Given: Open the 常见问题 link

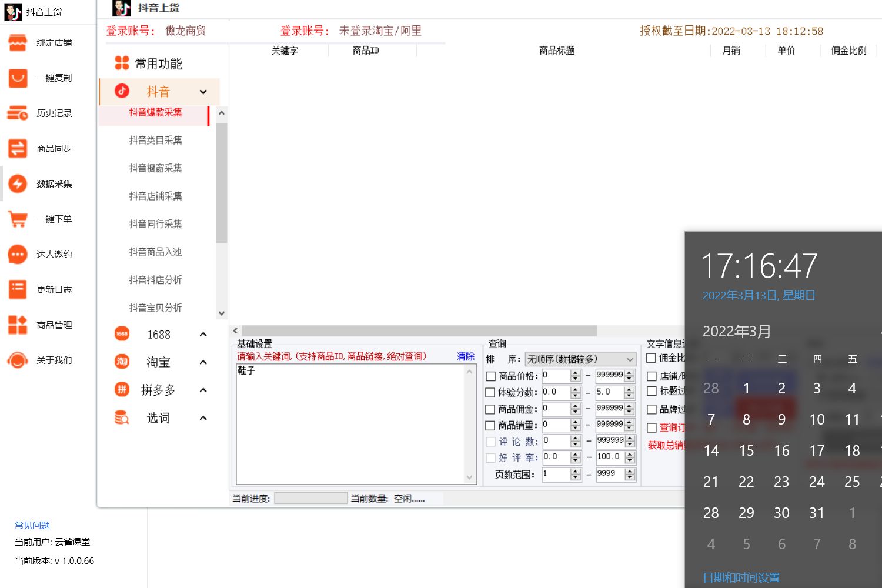Looking at the screenshot, I should (x=32, y=526).
